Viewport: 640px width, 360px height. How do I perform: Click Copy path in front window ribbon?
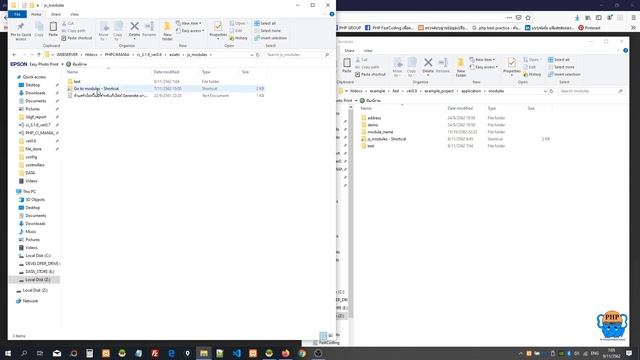point(74,31)
